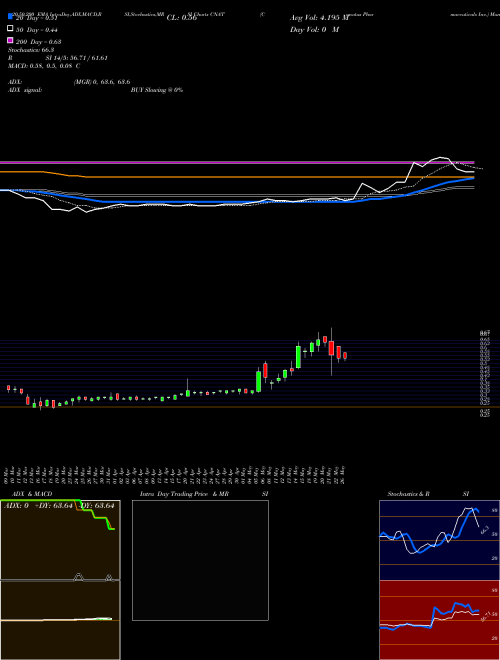Click the red RSI chart panel
The image size is (500, 660).
439,620
